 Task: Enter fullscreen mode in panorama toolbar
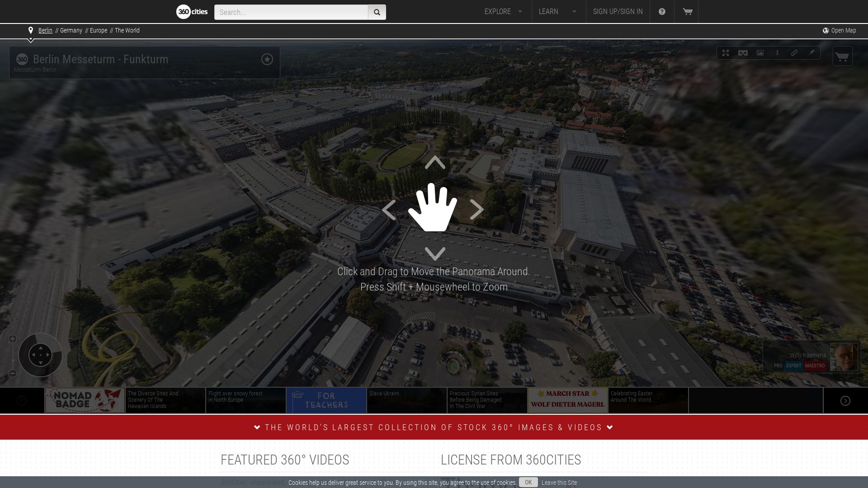(726, 53)
